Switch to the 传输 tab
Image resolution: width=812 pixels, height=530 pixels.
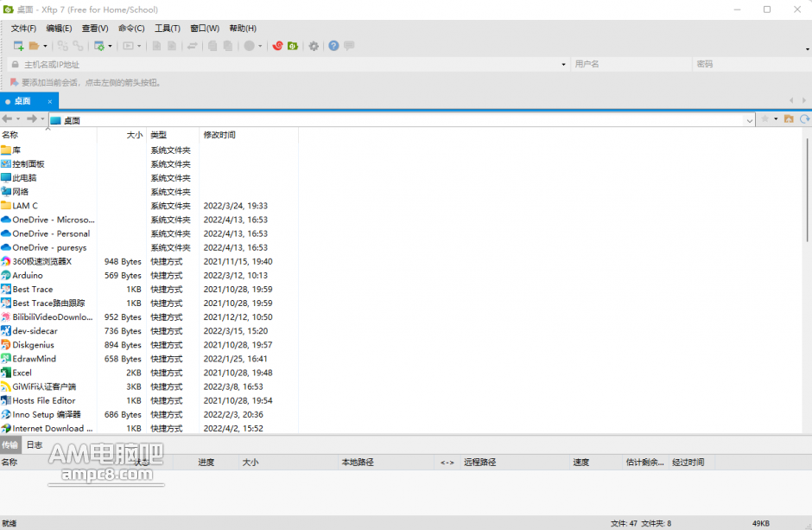point(10,445)
